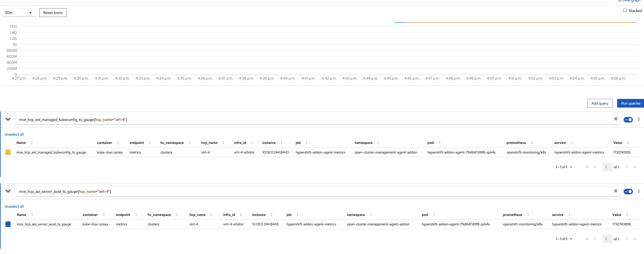Open kebab menu for second query
Screen dimensions: 644x254
(x=639, y=191)
